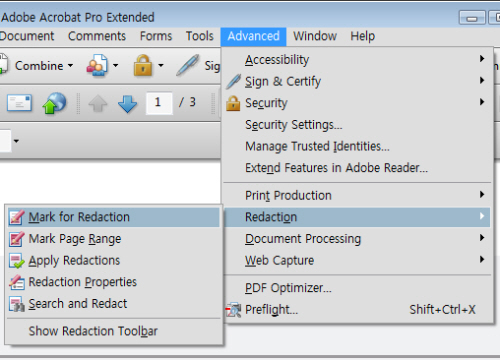Click the Redaction Properties icon
The height and width of the screenshot is (360, 500).
pyautogui.click(x=17, y=282)
